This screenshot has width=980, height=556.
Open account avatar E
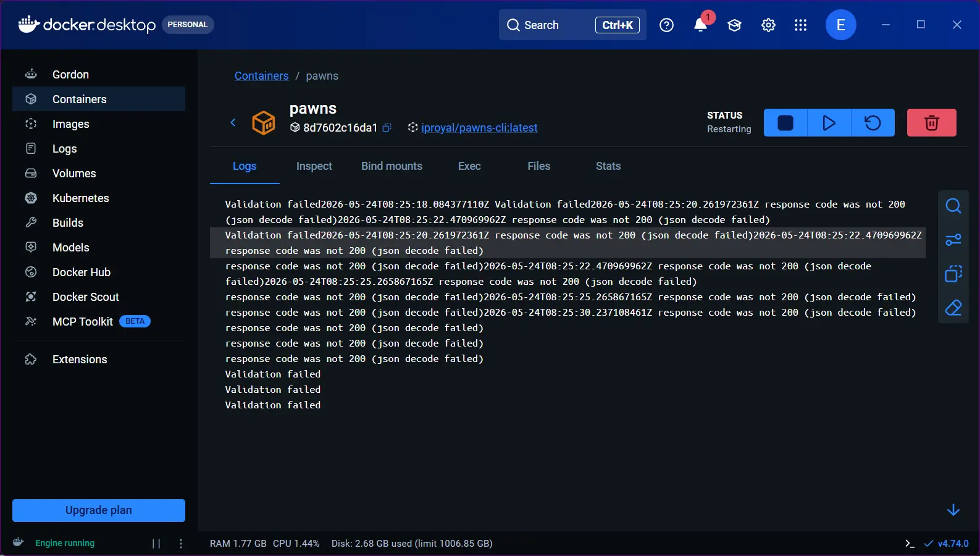coord(840,25)
